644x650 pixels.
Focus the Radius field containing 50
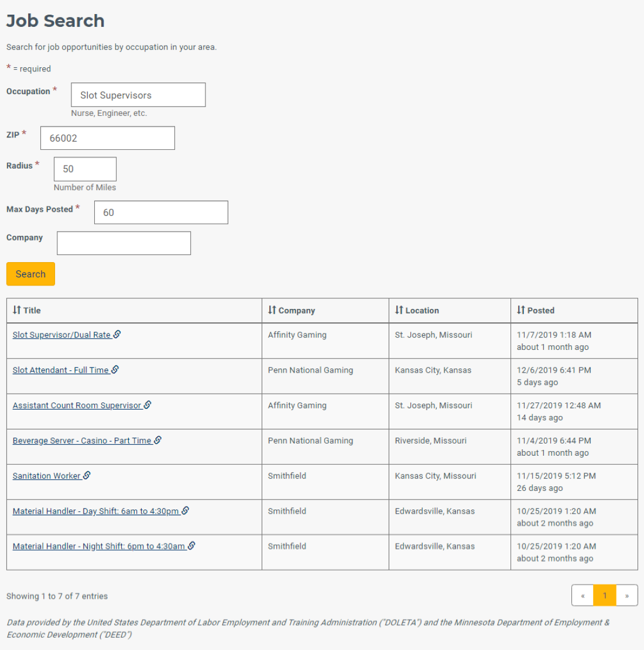point(85,169)
